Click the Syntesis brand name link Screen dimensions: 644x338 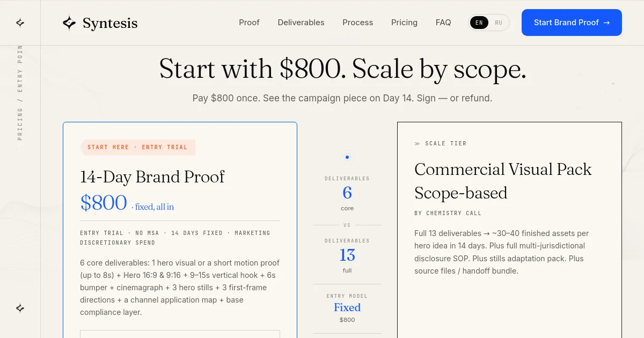pos(110,23)
